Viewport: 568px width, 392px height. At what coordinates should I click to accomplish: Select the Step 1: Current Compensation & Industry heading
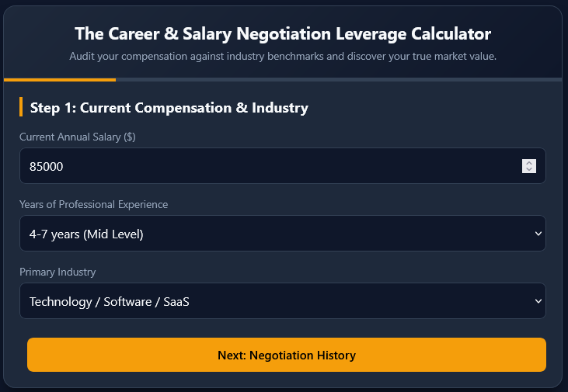pos(169,108)
